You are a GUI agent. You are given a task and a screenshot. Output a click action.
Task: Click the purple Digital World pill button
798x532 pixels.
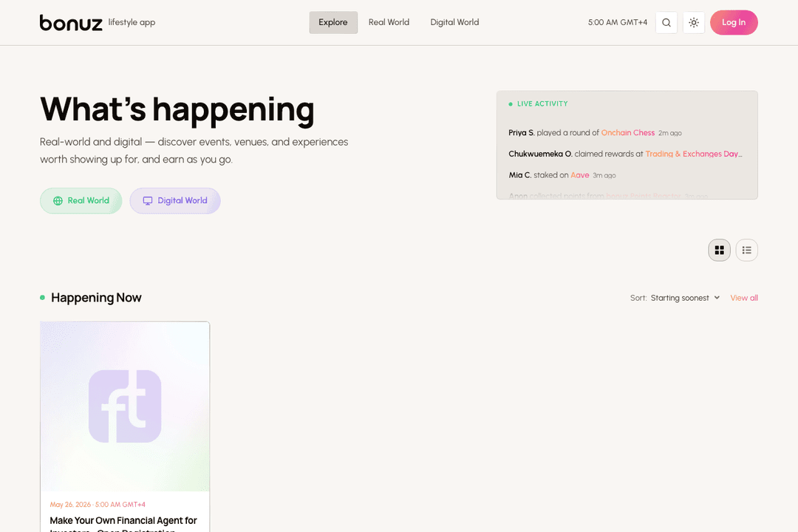(x=175, y=200)
